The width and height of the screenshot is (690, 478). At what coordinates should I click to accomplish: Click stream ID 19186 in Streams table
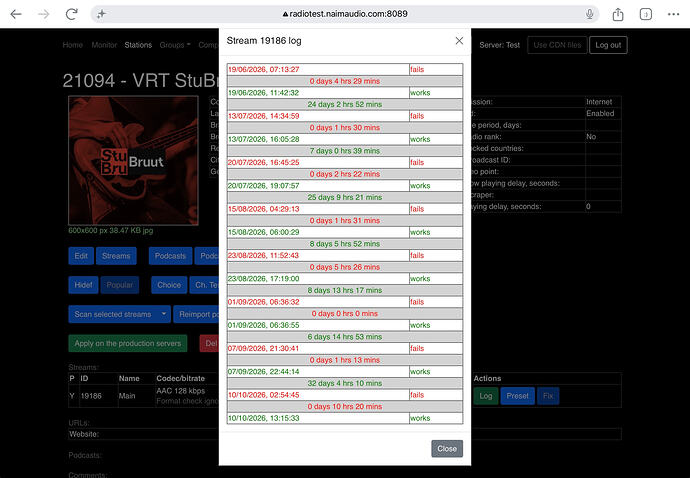(91, 396)
